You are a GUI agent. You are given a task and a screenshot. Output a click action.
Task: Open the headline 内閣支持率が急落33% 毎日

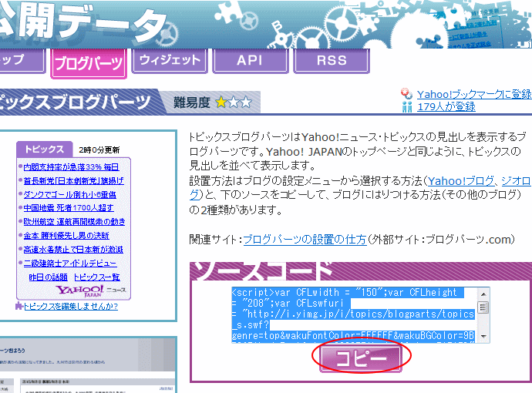click(x=71, y=166)
